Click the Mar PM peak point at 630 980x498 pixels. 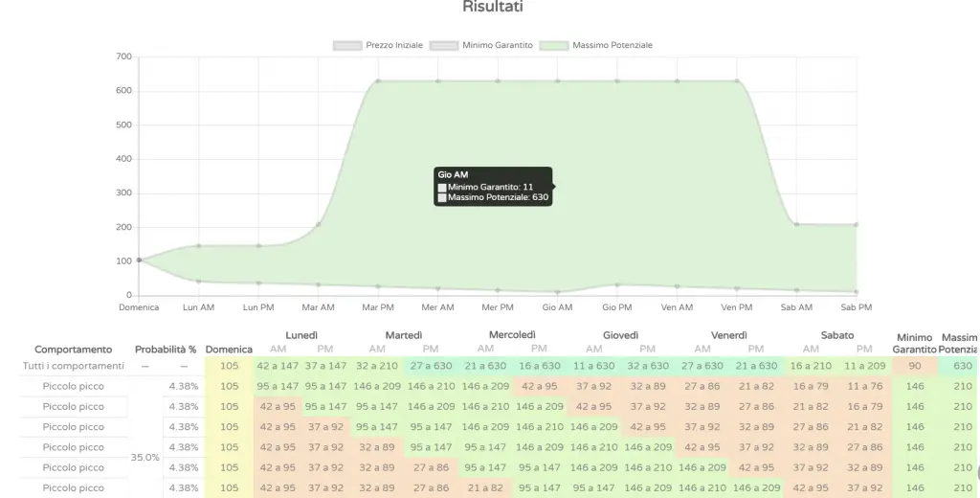click(x=378, y=80)
